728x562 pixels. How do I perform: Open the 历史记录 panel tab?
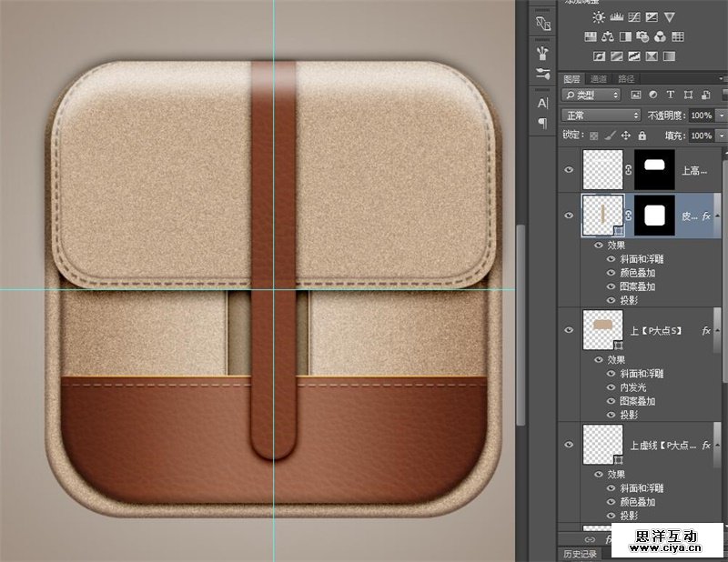(578, 554)
